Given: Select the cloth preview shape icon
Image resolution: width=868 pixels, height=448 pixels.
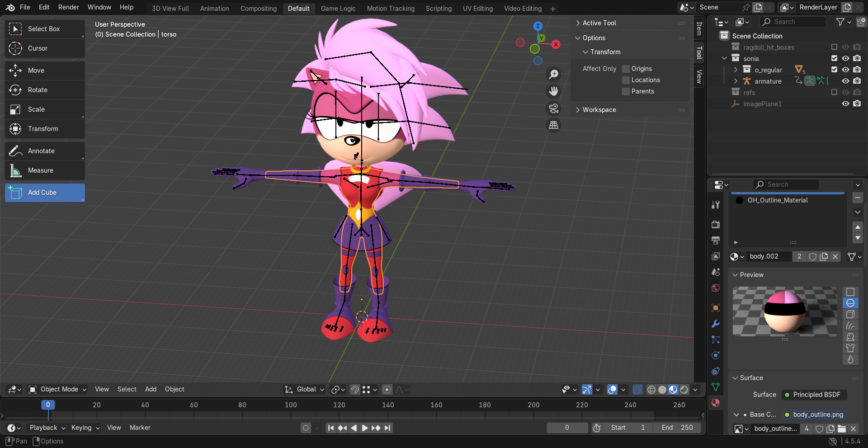Looking at the screenshot, I should [x=850, y=348].
